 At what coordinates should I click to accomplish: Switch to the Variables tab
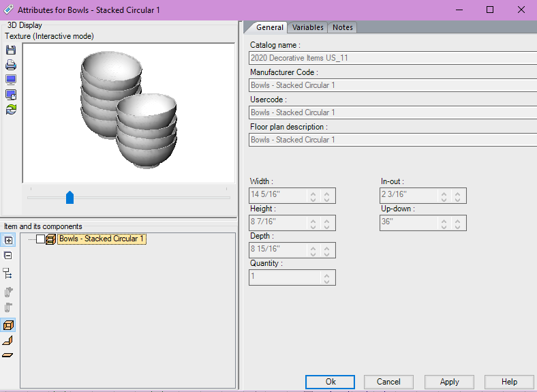307,27
